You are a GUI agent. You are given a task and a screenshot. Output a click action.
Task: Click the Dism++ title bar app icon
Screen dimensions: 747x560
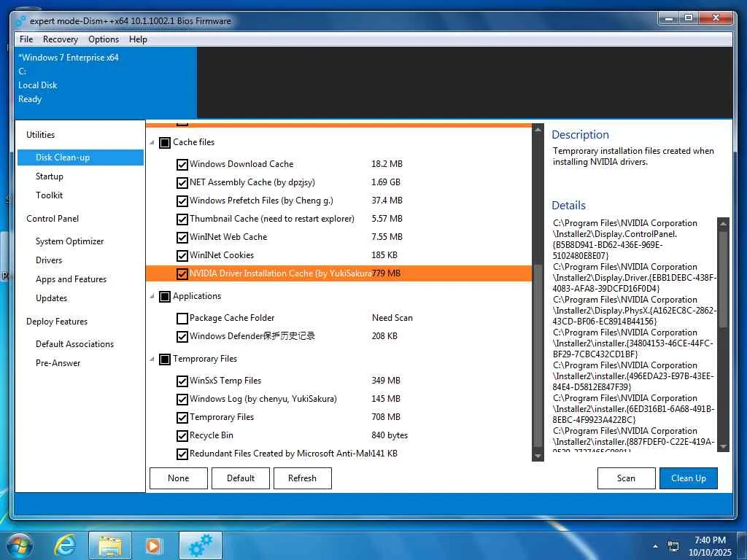pos(21,21)
